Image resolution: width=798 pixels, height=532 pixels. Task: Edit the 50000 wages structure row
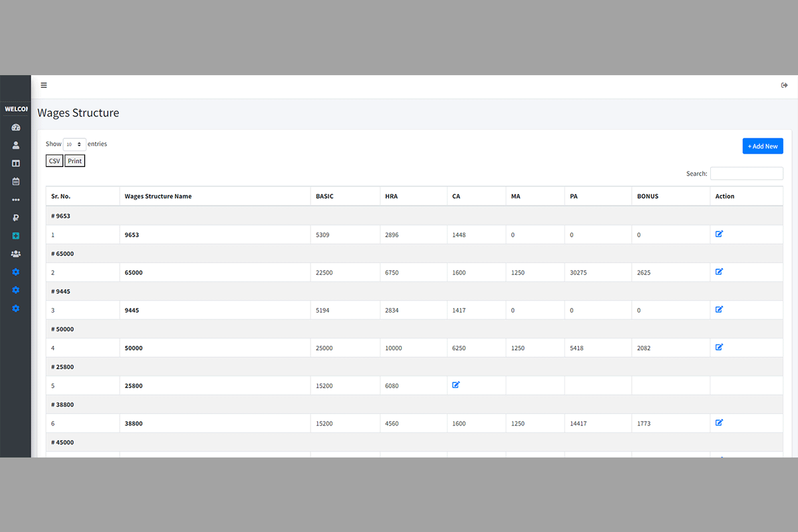pos(719,347)
